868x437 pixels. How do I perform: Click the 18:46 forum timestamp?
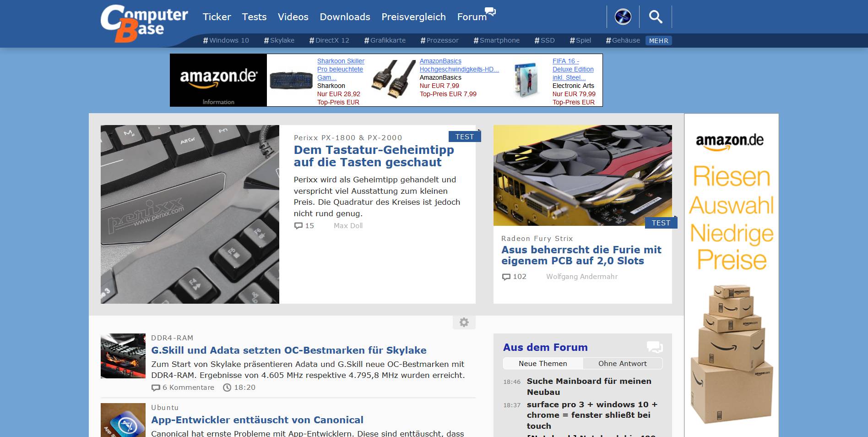[x=512, y=382]
